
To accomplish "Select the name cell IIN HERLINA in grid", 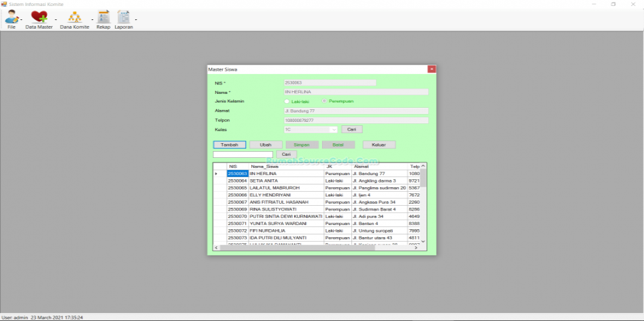I will coord(286,174).
